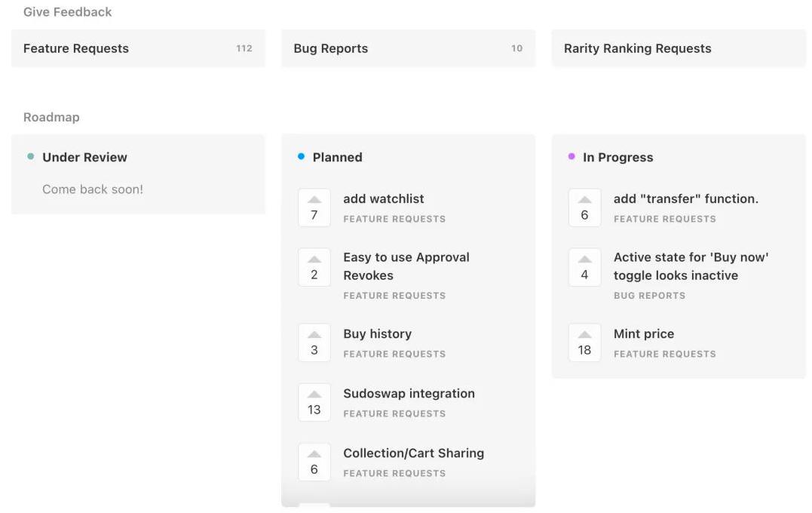The width and height of the screenshot is (812, 513).
Task: Upvote 'Easy to use Approval Revokes'
Action: tap(314, 267)
